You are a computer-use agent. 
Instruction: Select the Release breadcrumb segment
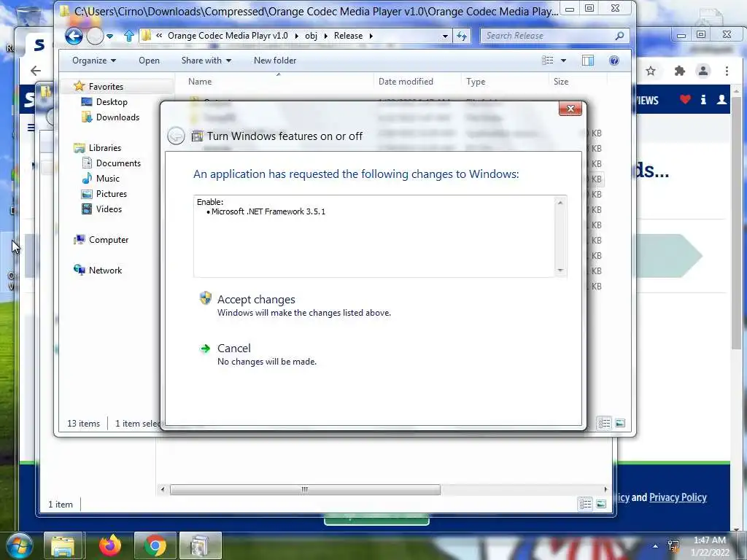point(348,36)
